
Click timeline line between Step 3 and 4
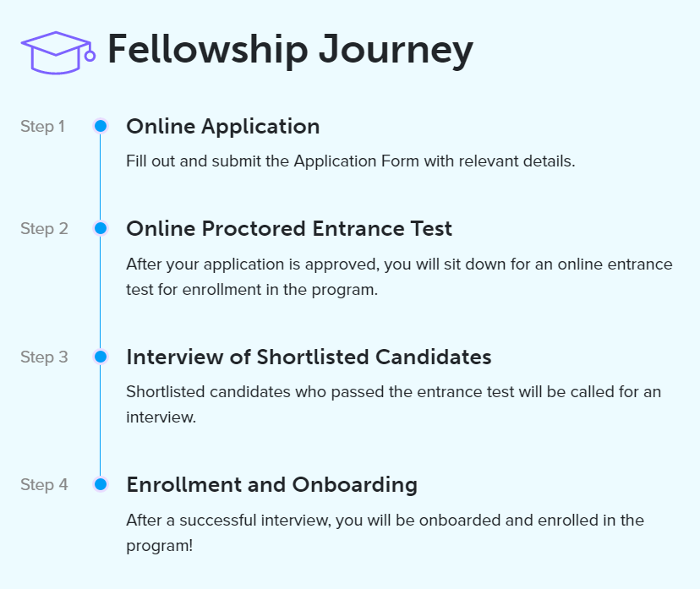click(101, 421)
